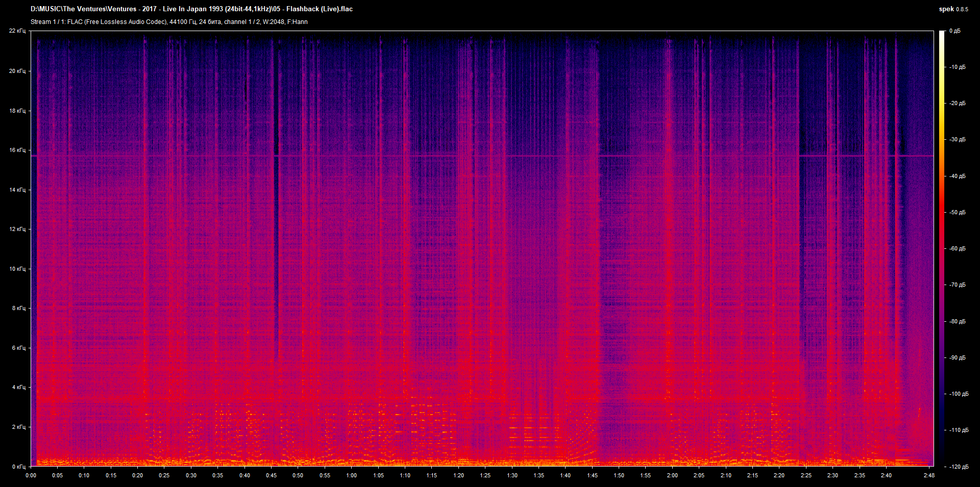Viewport: 980px width, 487px height.
Task: Click the 16 кГц frequency axis label
Action: pos(18,150)
